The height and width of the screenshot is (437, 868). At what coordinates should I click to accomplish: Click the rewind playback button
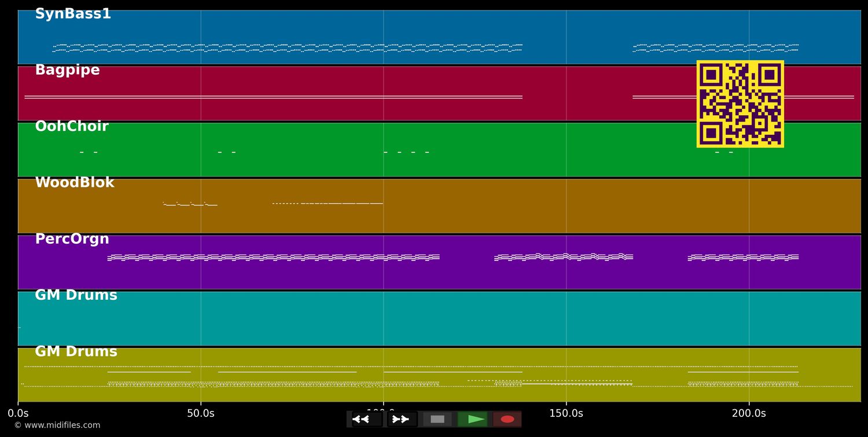pos(367,419)
